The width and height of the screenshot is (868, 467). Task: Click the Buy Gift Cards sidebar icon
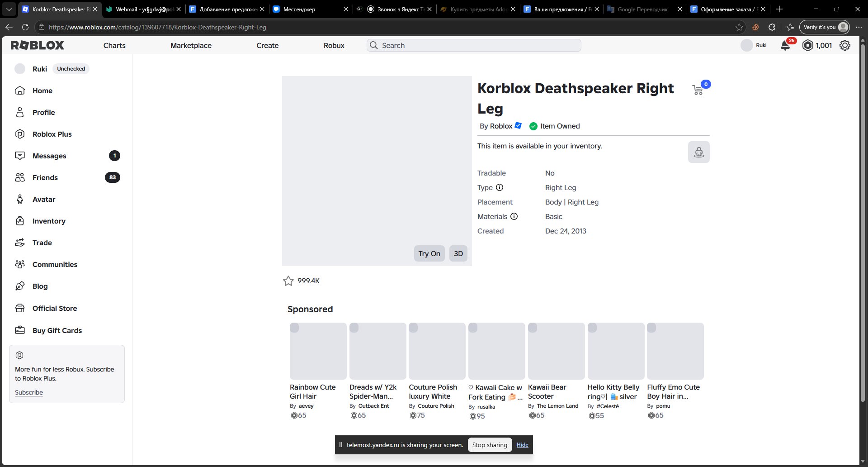point(20,330)
